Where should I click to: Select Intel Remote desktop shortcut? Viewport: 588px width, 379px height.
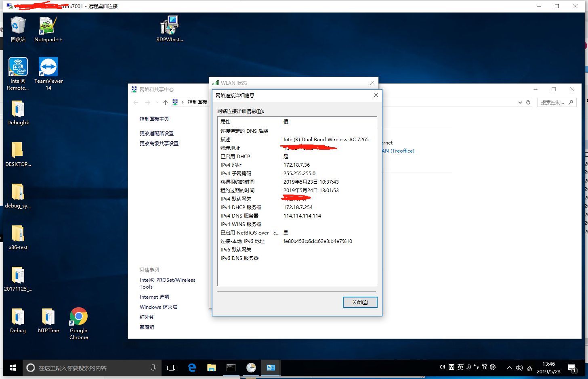(18, 74)
